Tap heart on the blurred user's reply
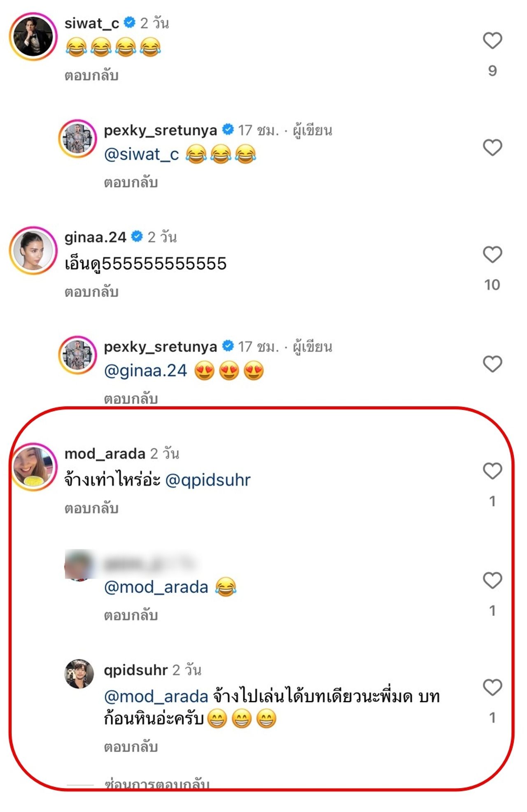 point(492,580)
